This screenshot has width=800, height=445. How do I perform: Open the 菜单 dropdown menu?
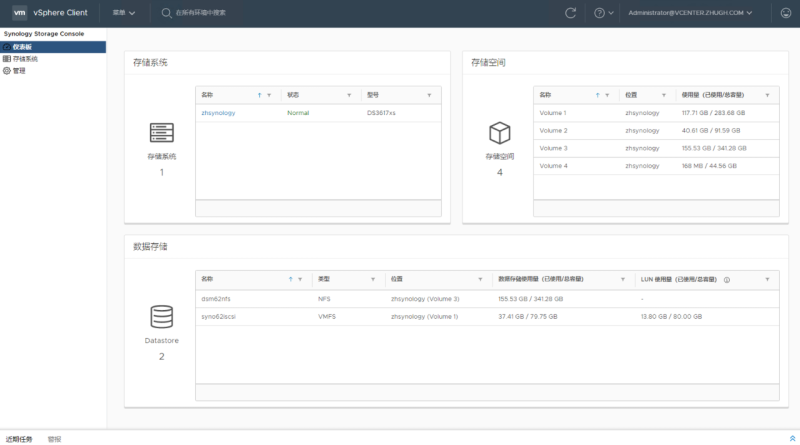pyautogui.click(x=124, y=13)
